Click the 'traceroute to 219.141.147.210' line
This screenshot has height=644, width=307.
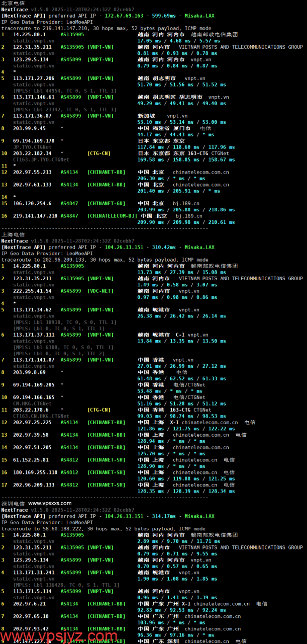pos(106,28)
